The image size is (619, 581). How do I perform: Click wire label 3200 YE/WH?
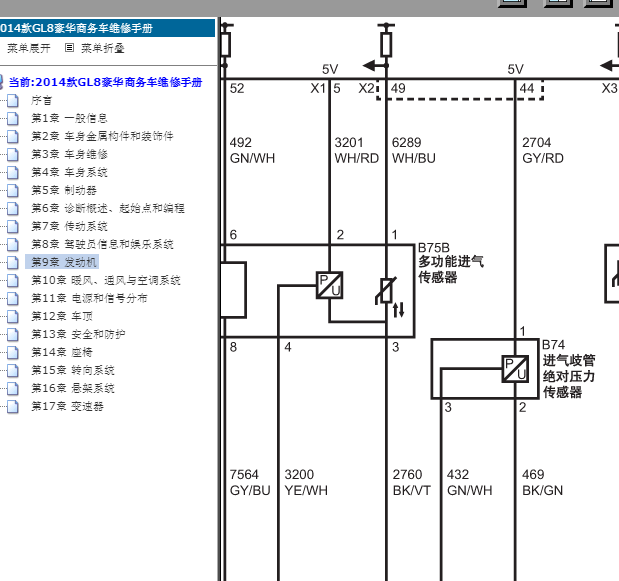pos(306,482)
